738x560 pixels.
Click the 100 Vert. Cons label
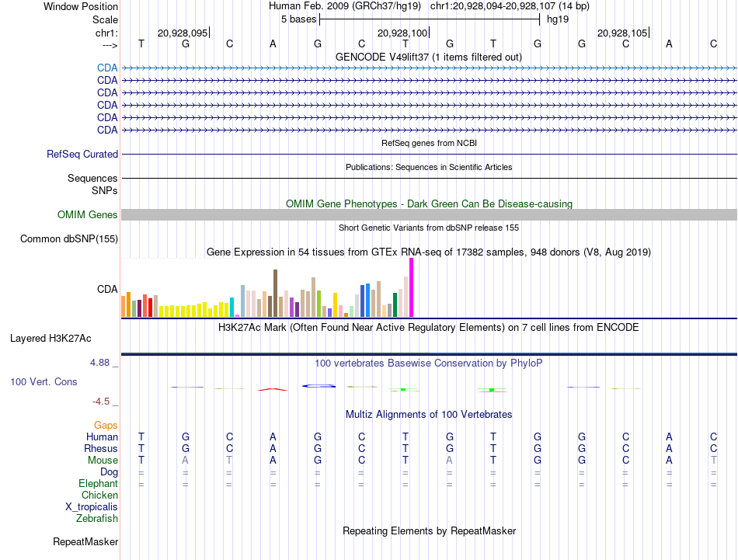tap(44, 381)
